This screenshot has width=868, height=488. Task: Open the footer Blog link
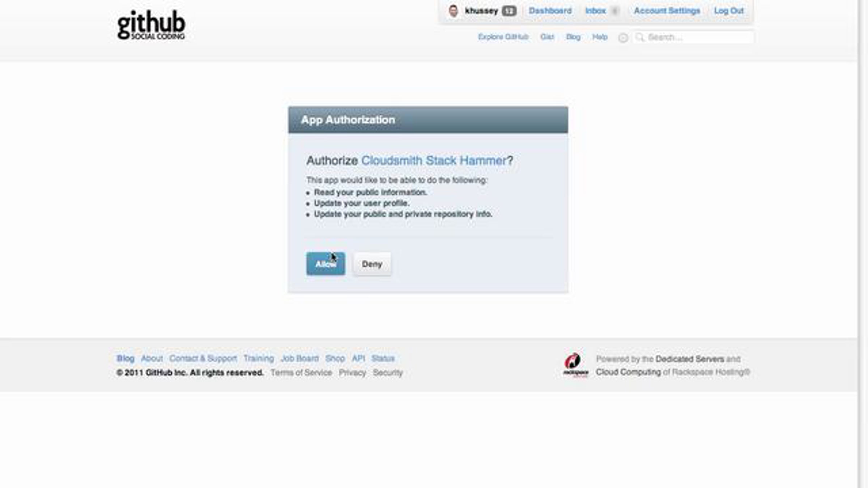click(125, 358)
